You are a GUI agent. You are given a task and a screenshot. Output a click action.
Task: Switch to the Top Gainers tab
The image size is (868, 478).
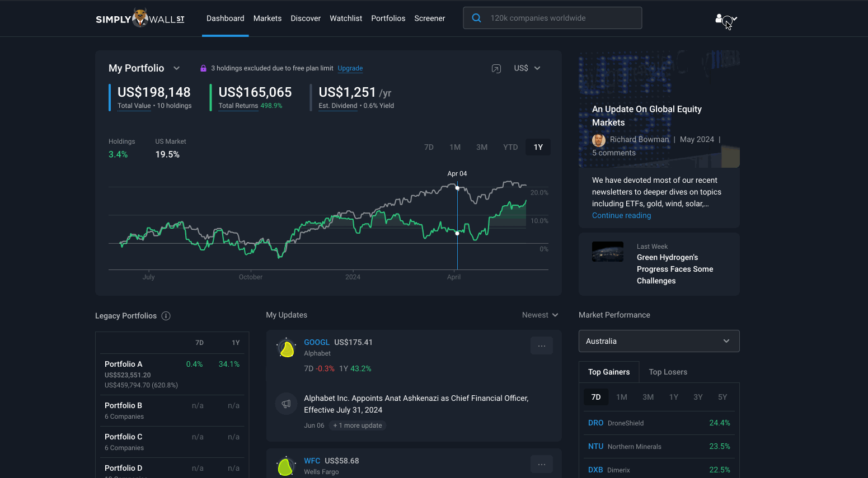coord(609,372)
